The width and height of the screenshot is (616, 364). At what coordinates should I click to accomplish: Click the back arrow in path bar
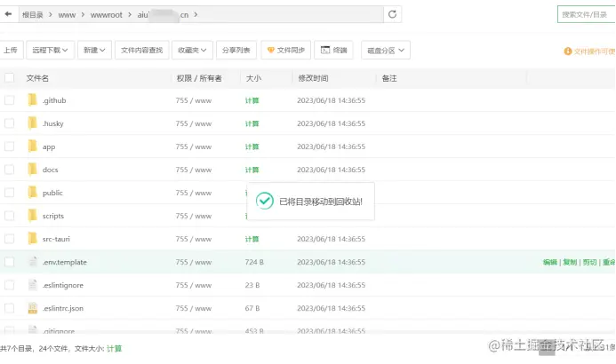8,14
